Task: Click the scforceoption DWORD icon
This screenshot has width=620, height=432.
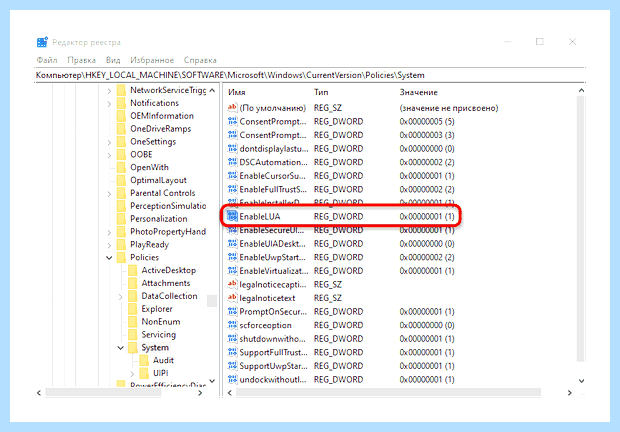Action: coord(232,325)
